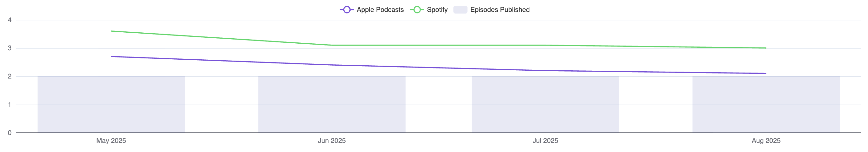Toggle the Apple Podcasts series label
Screen dimensions: 868x152
click(380, 10)
